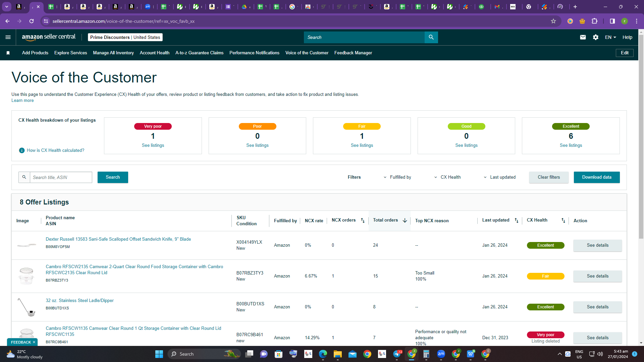Click the Prime Discounters account switcher
The width and height of the screenshot is (644, 362).
click(x=125, y=37)
